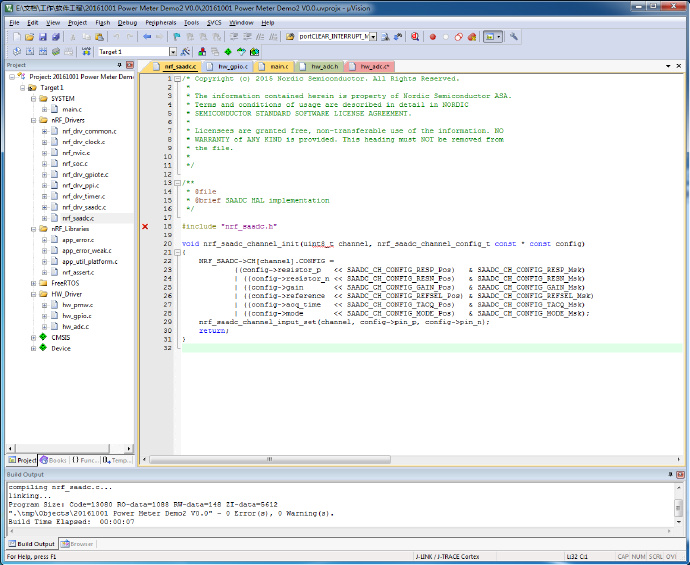The image size is (690, 565).
Task: Close the Build Output panel
Action: coord(680,475)
